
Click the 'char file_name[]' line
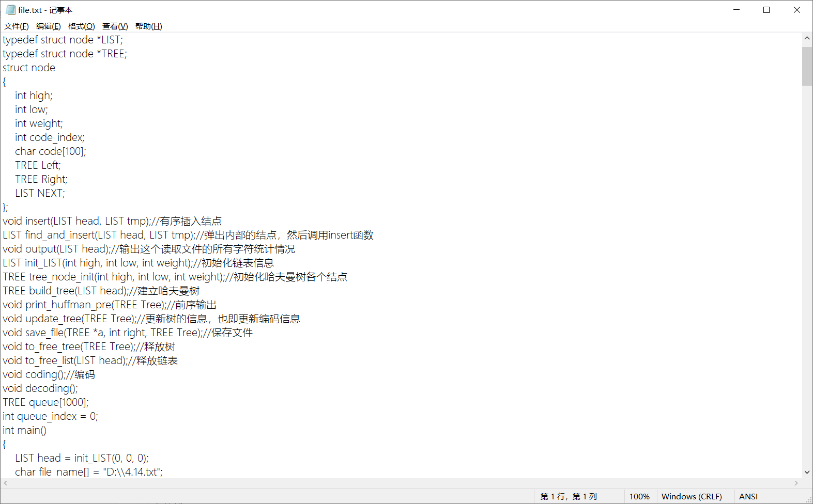pos(89,472)
